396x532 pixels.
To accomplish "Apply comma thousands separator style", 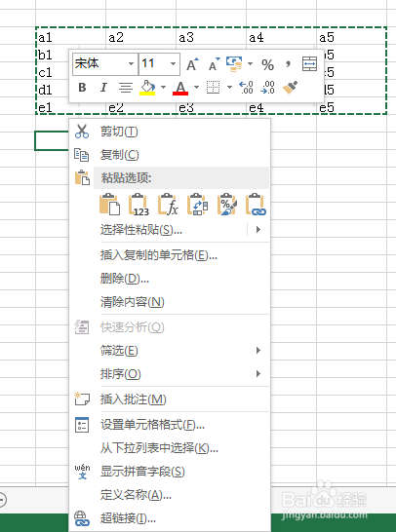I will [288, 63].
